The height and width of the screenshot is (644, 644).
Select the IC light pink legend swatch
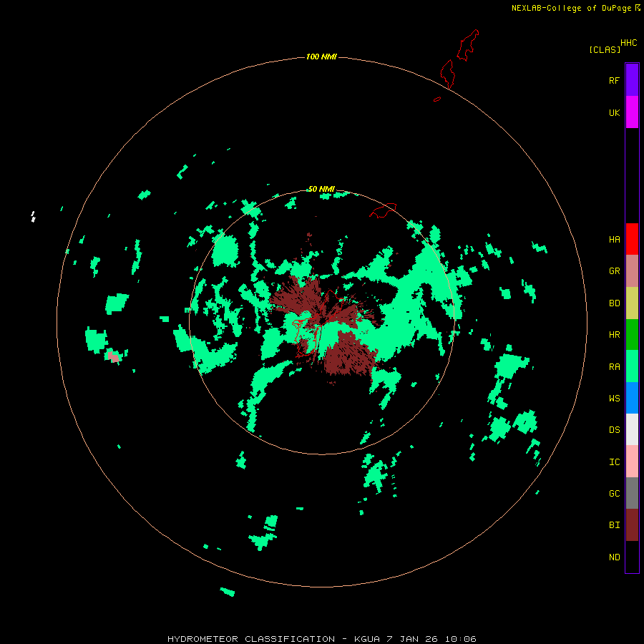tap(632, 462)
